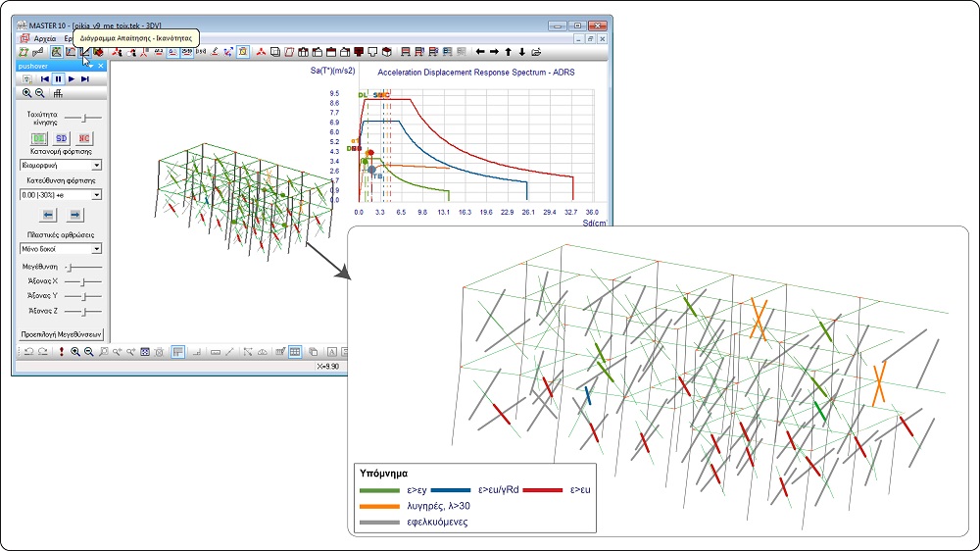The width and height of the screenshot is (980, 551).
Task: Open the Αρχεία menu
Action: click(x=45, y=38)
